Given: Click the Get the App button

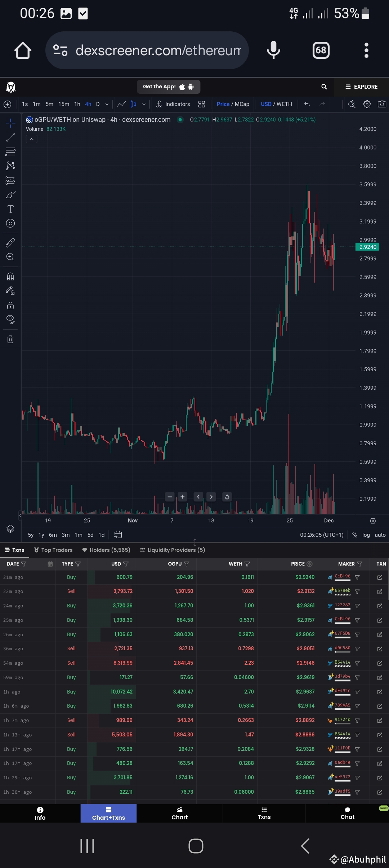Looking at the screenshot, I should 169,87.
